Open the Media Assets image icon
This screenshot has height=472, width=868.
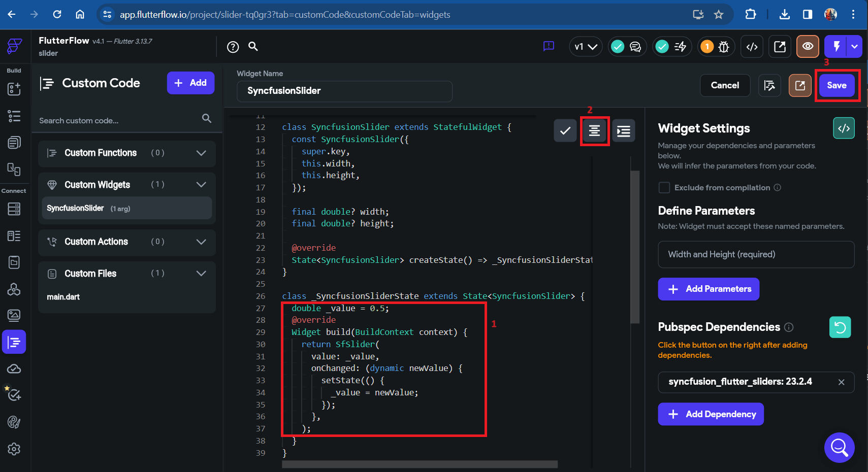(x=14, y=316)
